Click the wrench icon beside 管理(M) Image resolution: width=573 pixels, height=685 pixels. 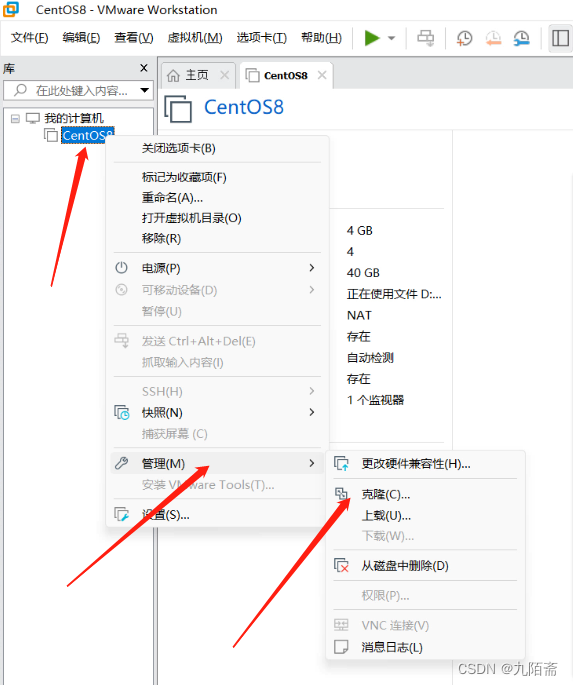coord(121,463)
